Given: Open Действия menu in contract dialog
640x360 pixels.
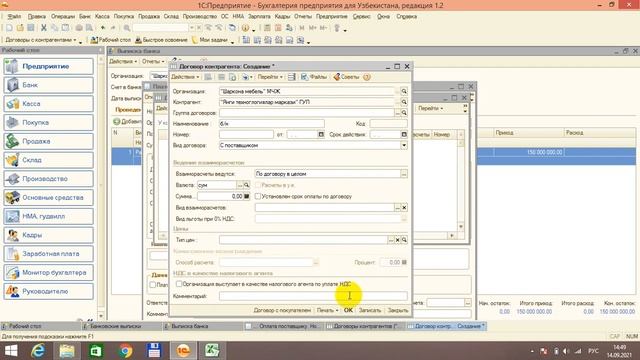Looking at the screenshot, I should pos(185,77).
